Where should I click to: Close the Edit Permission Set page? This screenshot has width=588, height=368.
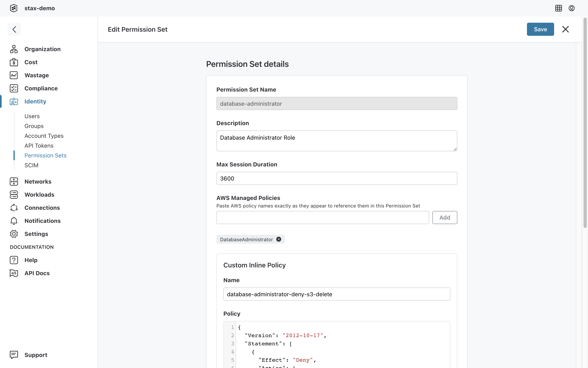[565, 29]
